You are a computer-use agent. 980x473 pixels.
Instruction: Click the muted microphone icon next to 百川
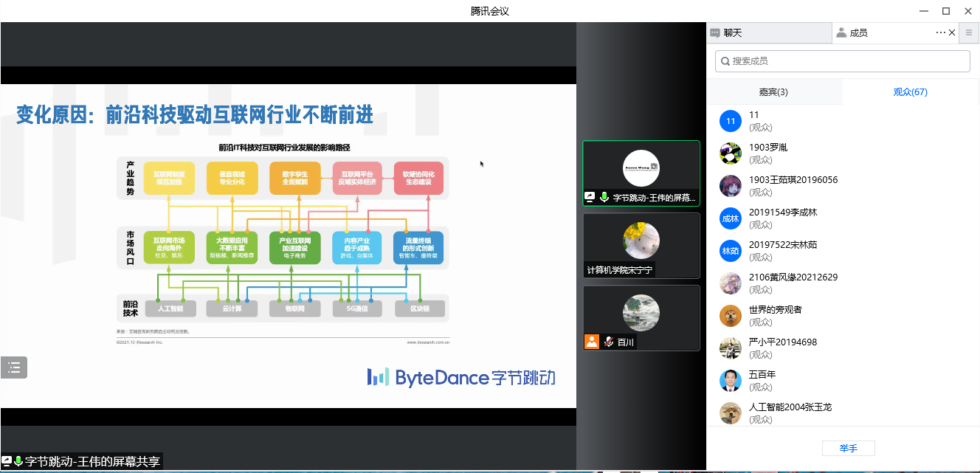[610, 342]
